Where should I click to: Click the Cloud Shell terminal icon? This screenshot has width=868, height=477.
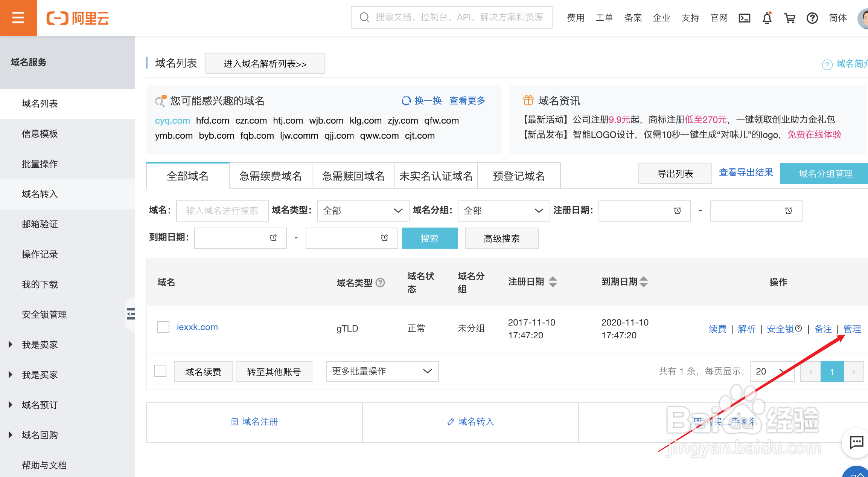(x=744, y=18)
